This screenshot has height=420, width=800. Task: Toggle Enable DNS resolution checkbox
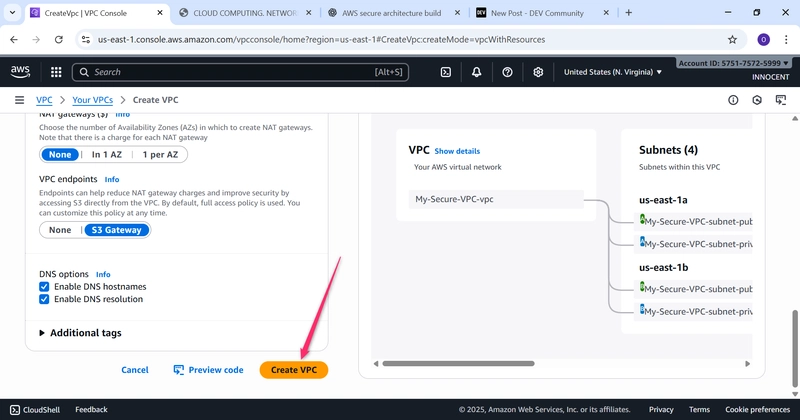(44, 299)
